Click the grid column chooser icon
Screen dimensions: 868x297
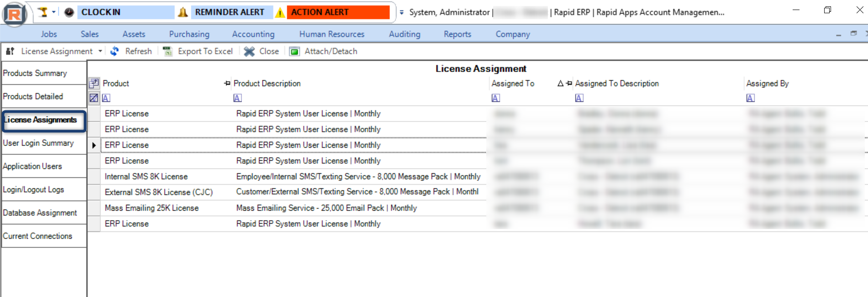coord(94,83)
